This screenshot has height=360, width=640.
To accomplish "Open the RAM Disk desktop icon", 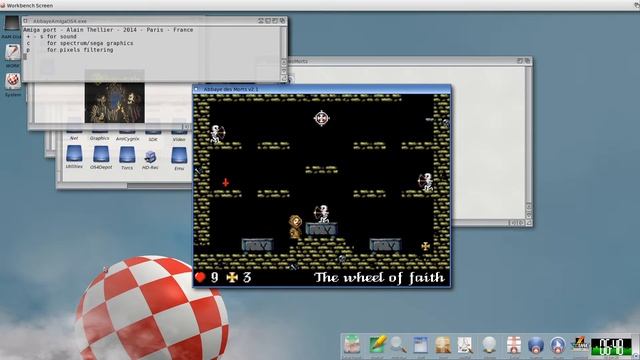I will click(12, 24).
